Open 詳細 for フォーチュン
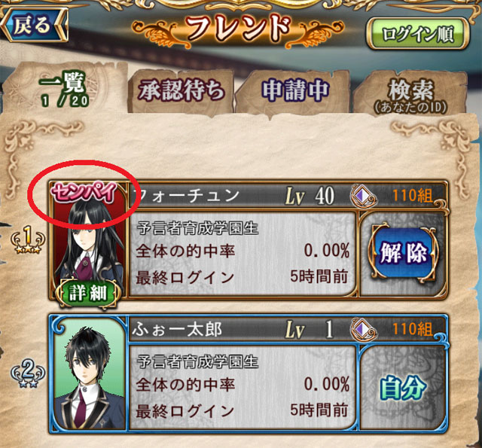Screen dimensions: 482x448 point(88,293)
